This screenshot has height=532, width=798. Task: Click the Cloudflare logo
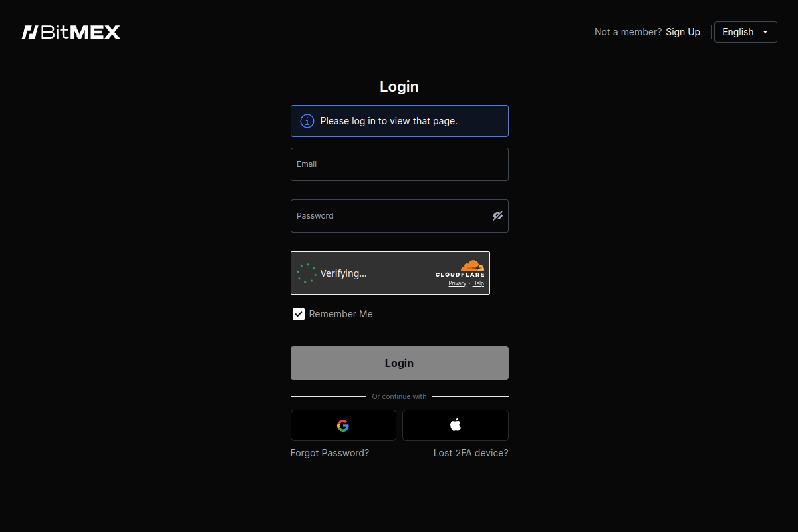click(460, 269)
